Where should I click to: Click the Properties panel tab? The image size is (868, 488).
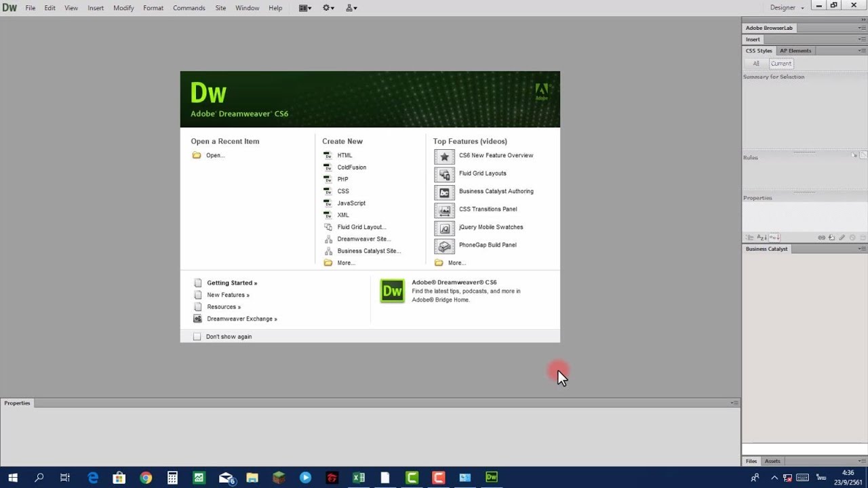pyautogui.click(x=17, y=403)
